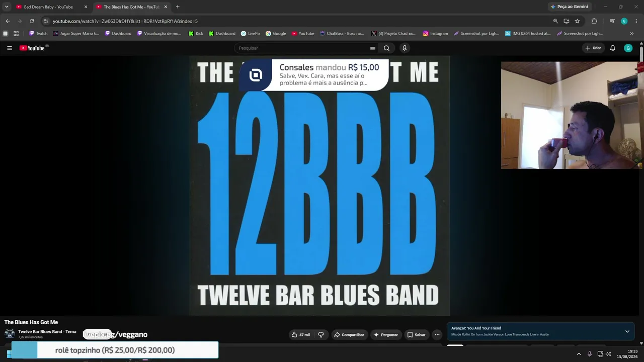Open the YouTube bookmark
This screenshot has height=362, width=644.
click(303, 34)
